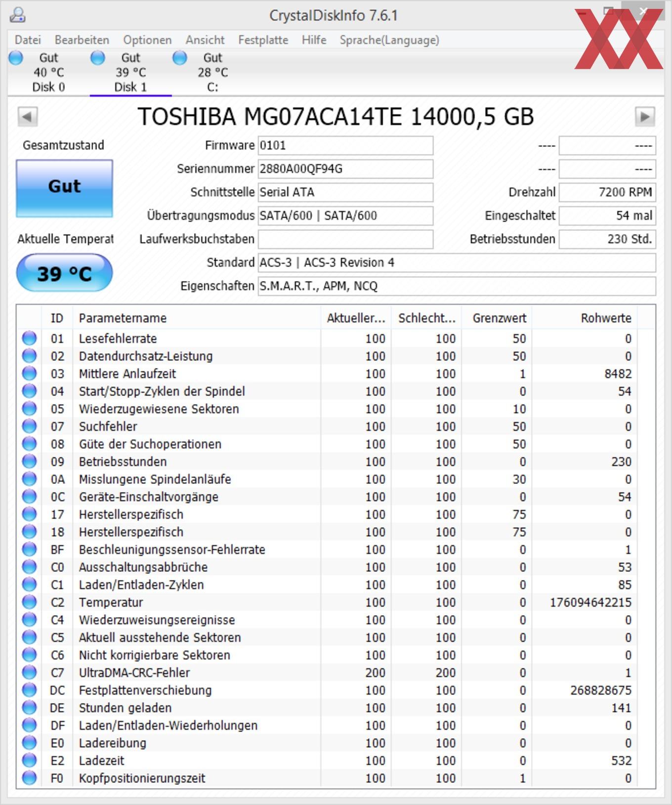This screenshot has height=805, width=672.
Task: Click the Grenzwert column header
Action: (x=497, y=318)
